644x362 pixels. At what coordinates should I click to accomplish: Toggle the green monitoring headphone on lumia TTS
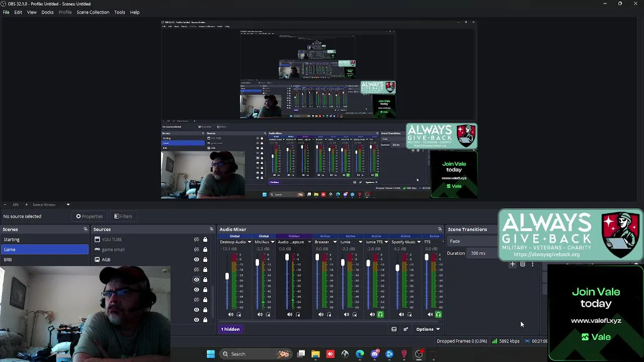pyautogui.click(x=380, y=315)
